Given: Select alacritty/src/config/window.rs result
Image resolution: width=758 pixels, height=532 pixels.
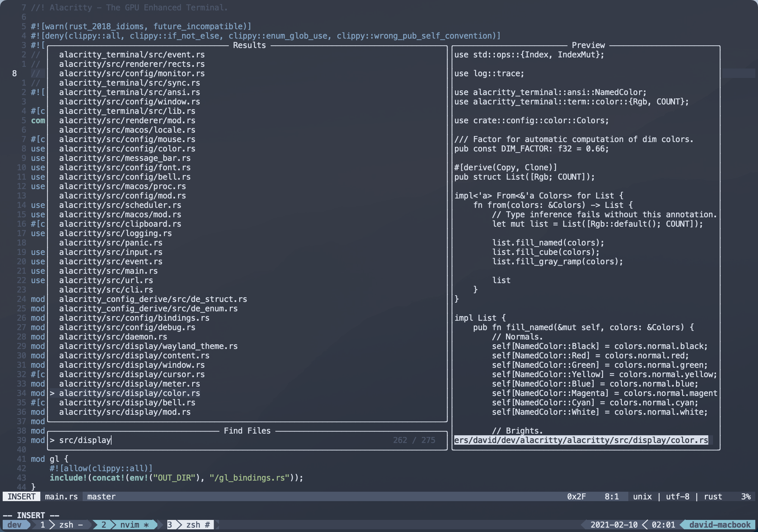Looking at the screenshot, I should tap(129, 102).
